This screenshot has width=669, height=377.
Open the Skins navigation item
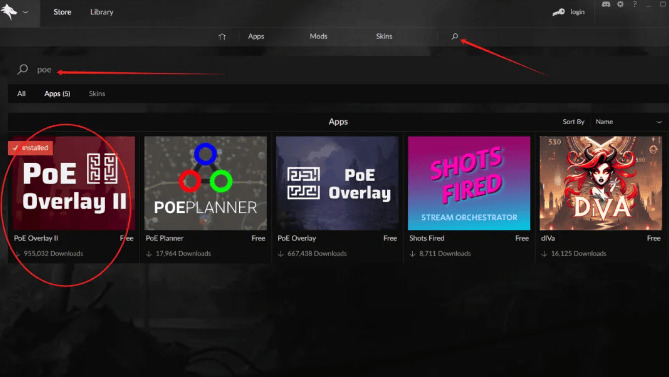384,36
